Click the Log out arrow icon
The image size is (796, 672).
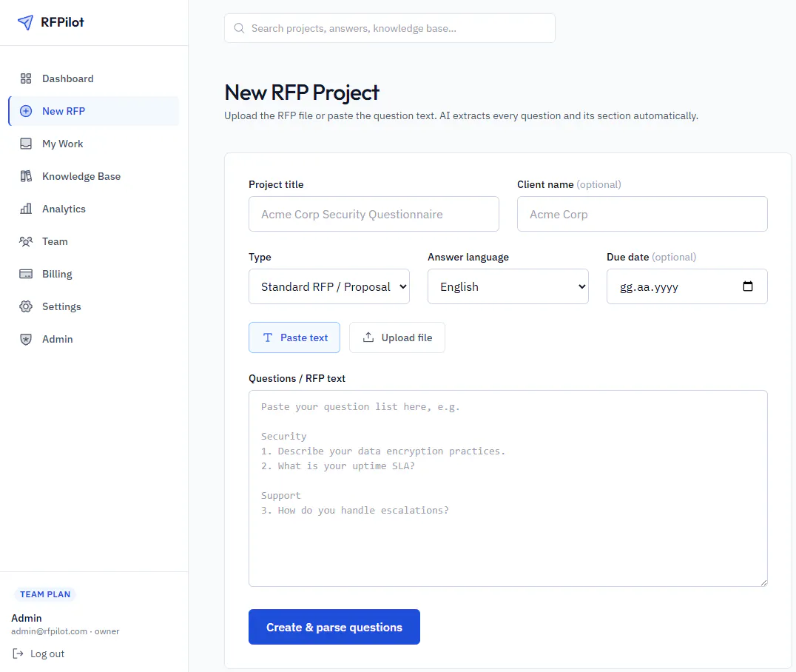(18, 653)
